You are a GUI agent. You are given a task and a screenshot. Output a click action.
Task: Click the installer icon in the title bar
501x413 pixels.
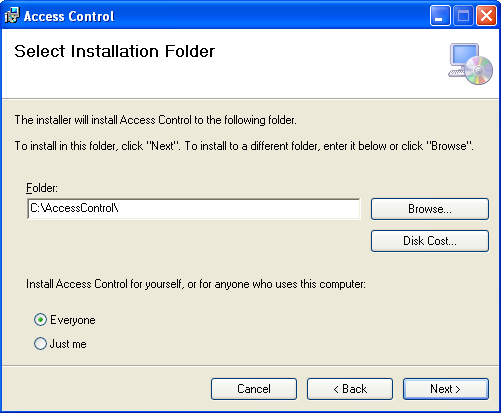pos(12,16)
